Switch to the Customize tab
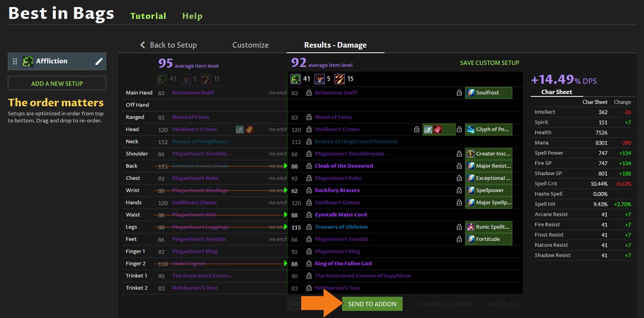 [250, 45]
